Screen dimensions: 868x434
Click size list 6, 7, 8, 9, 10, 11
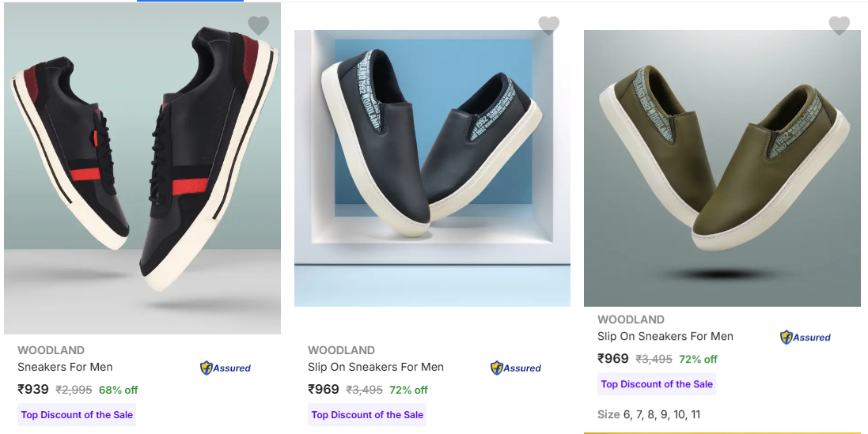tap(649, 414)
